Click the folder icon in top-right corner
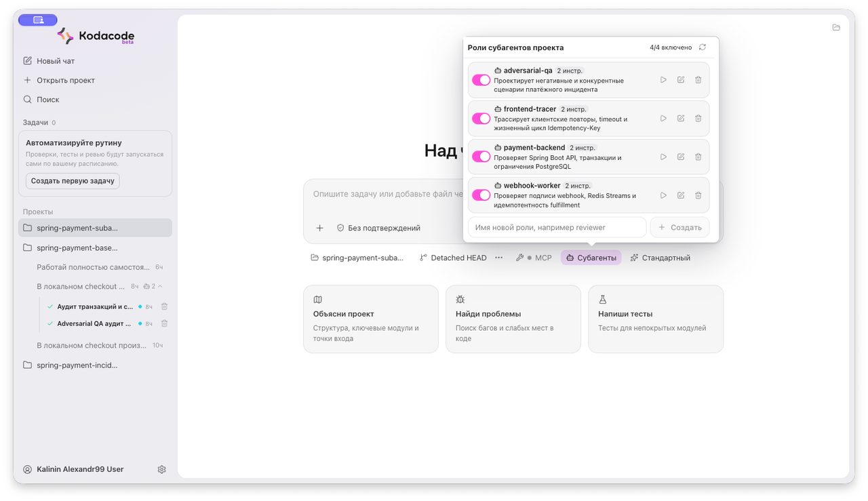 click(836, 28)
